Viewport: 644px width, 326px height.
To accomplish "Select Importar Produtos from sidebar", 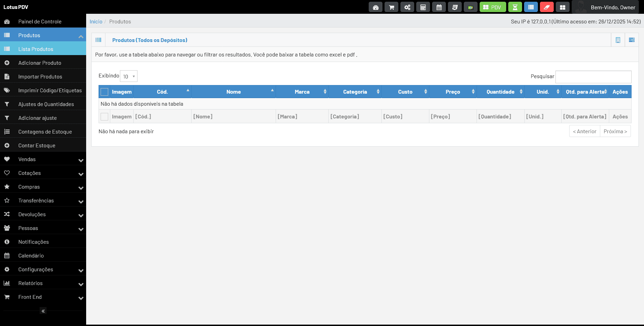I will coord(40,77).
